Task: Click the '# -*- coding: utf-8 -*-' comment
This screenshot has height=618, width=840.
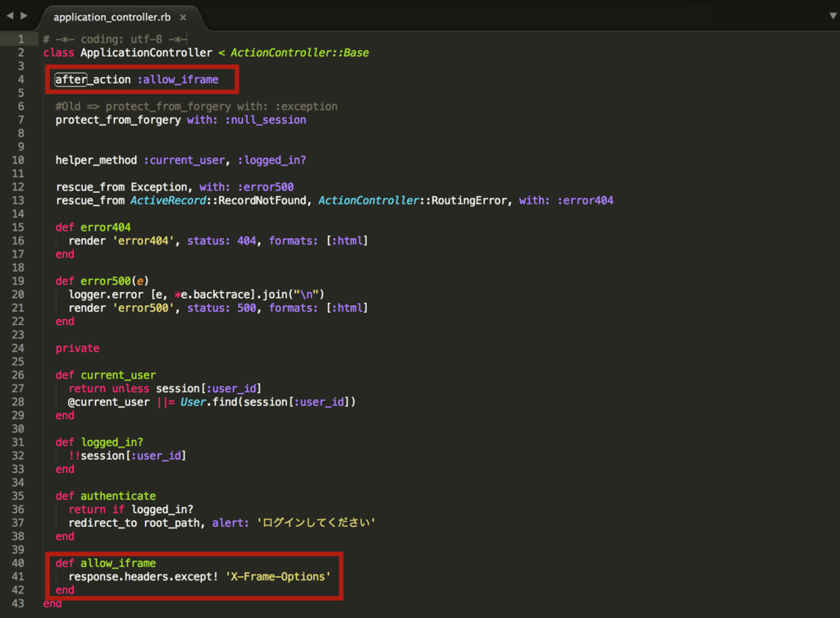Action: pos(115,39)
